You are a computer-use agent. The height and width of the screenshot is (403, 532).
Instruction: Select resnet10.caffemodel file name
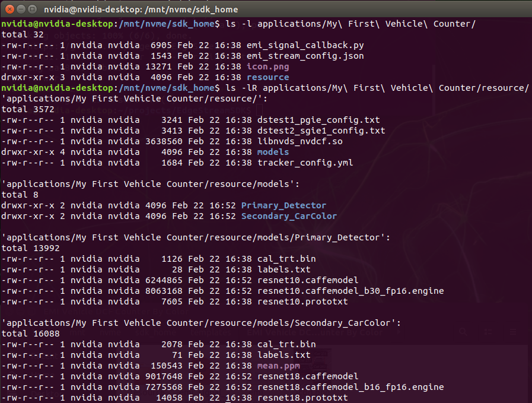tap(308, 280)
